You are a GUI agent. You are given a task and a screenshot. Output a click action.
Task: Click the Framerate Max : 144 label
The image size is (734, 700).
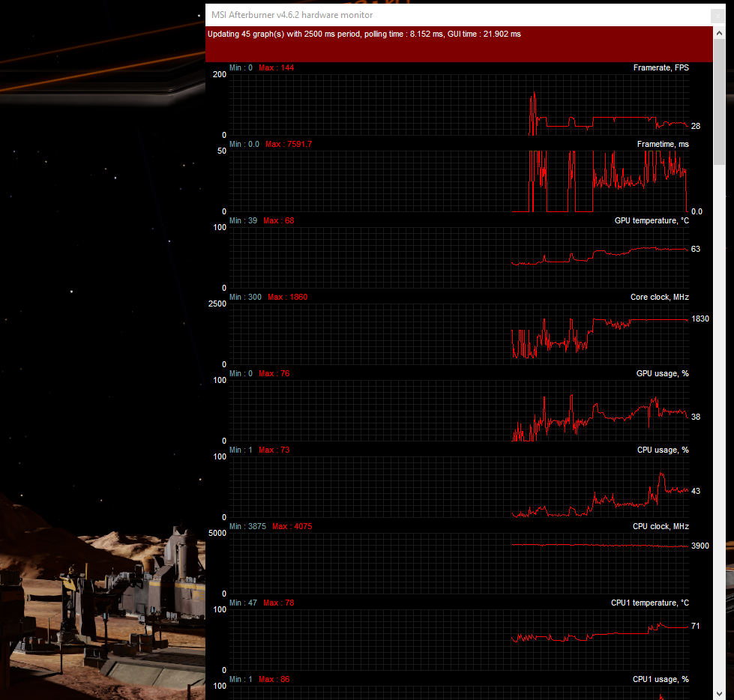(x=276, y=68)
